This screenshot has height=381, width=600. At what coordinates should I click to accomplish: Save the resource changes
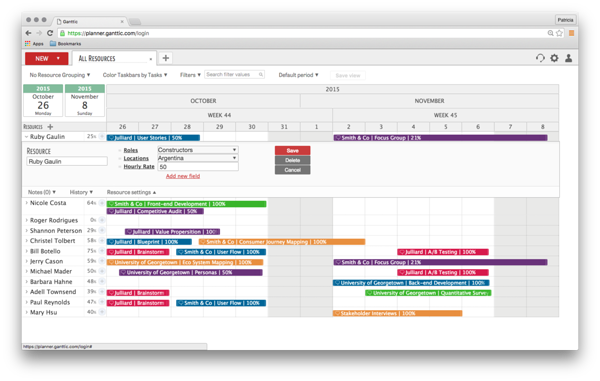[x=292, y=151]
